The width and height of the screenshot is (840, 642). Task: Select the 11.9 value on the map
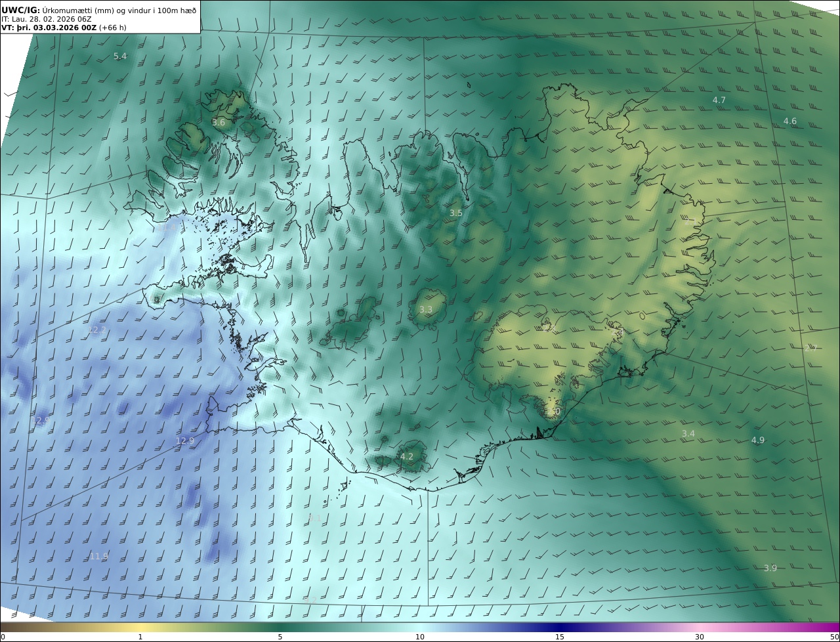click(99, 557)
